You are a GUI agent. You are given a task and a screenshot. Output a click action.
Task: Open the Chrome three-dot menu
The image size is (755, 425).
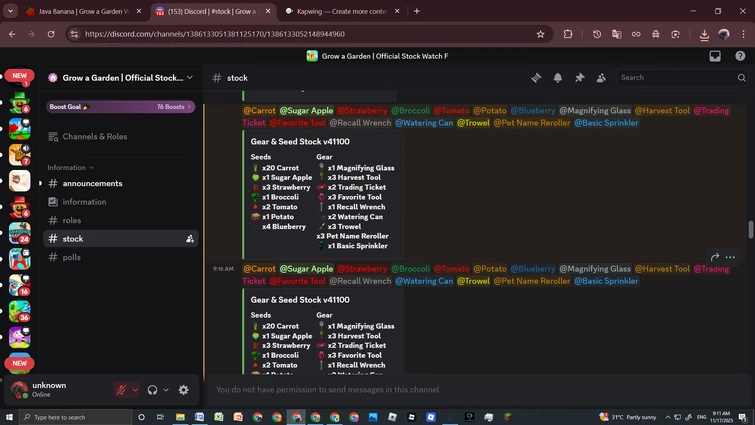[743, 34]
